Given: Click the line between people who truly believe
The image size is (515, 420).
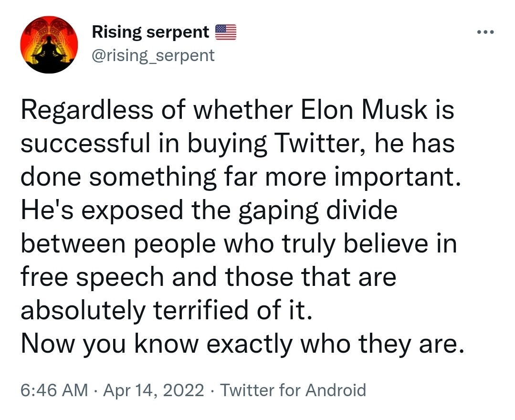Looking at the screenshot, I should pyautogui.click(x=239, y=244).
